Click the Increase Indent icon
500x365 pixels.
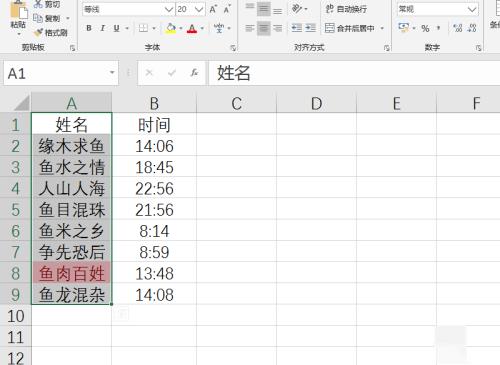(310, 28)
